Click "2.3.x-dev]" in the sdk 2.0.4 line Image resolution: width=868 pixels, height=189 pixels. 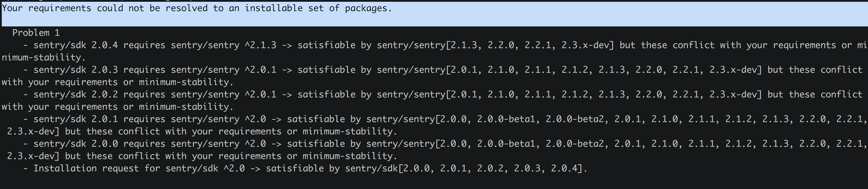point(588,45)
